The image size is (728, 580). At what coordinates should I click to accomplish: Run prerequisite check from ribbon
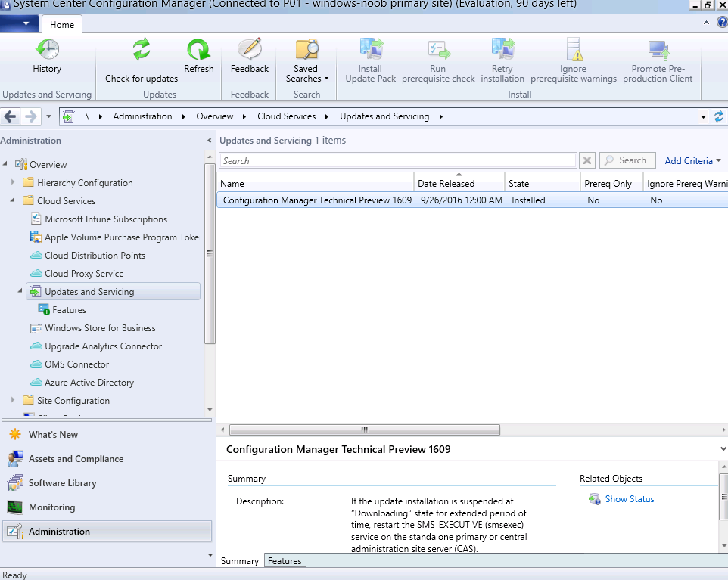coord(438,60)
